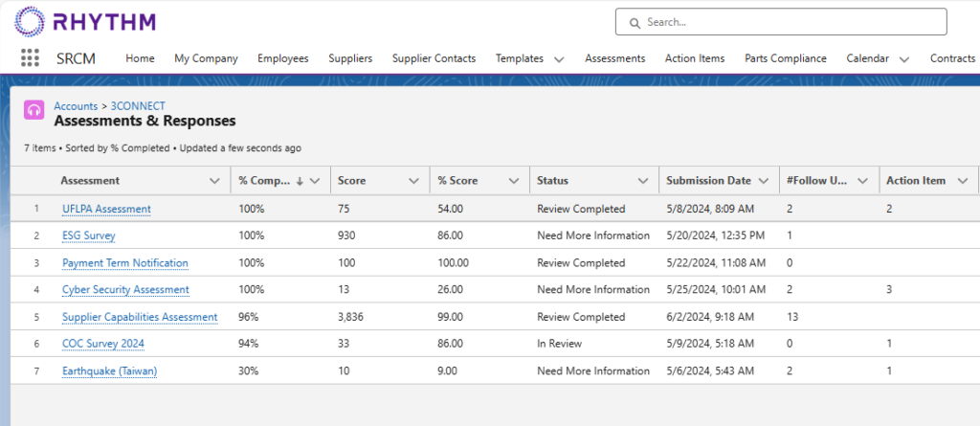This screenshot has width=980, height=426.
Task: Open the Score column dropdown
Action: 412,181
